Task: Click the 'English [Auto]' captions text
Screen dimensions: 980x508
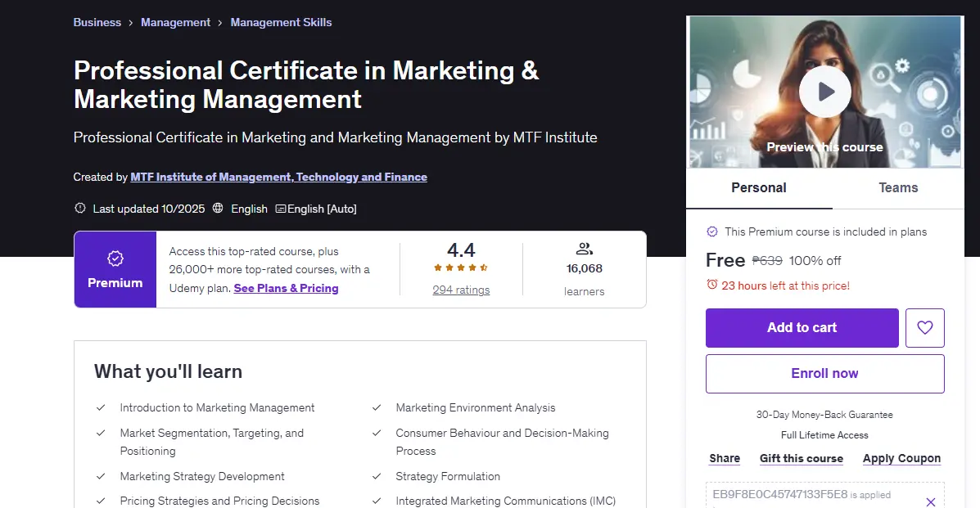Action: point(322,209)
